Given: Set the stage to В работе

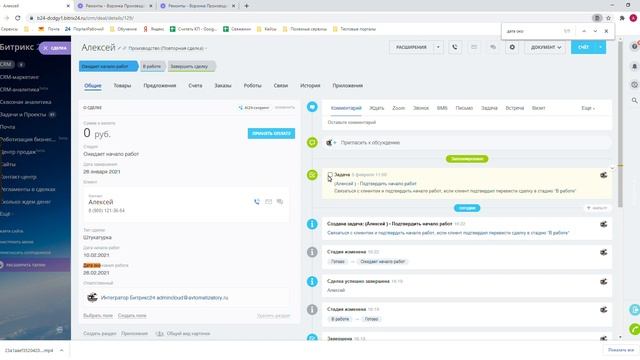Looking at the screenshot, I should pyautogui.click(x=152, y=66).
